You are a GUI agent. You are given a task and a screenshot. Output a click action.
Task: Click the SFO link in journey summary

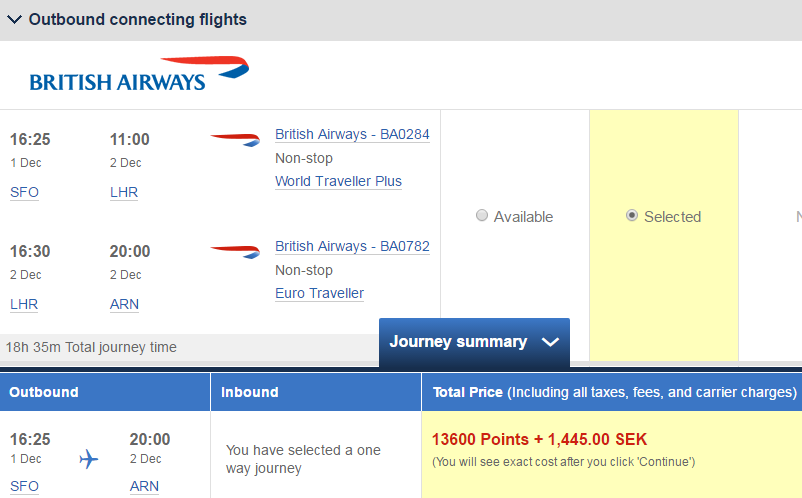pyautogui.click(x=24, y=486)
